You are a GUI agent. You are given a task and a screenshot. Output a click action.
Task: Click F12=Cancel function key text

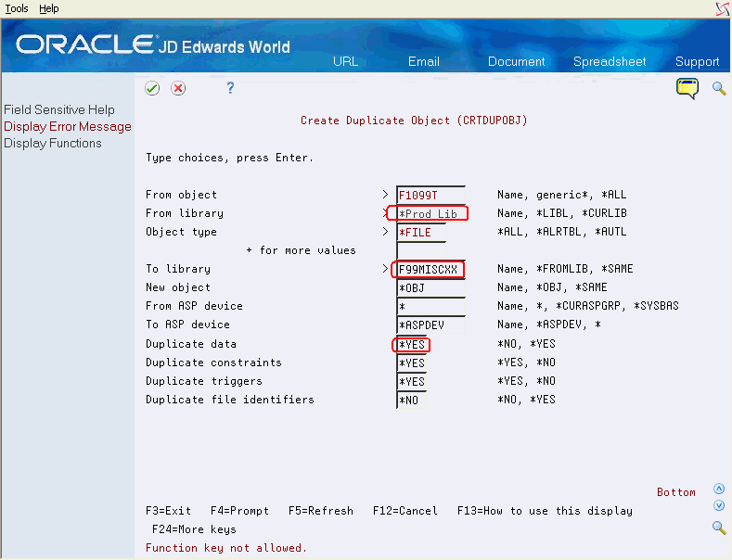[405, 511]
